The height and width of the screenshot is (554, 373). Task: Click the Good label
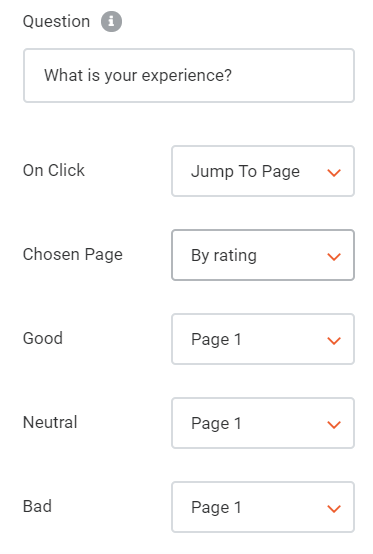[x=43, y=338]
